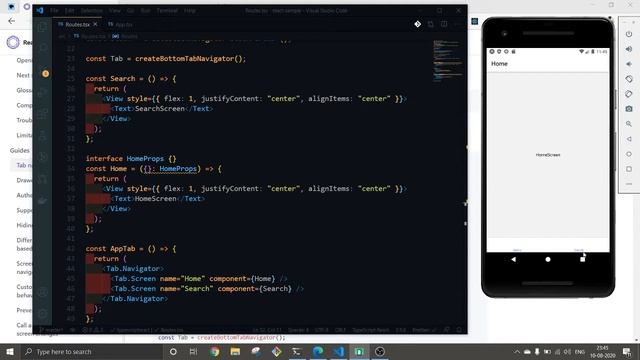Open the Guides section in the docs sidebar
The width and height of the screenshot is (640, 360).
[x=20, y=150]
